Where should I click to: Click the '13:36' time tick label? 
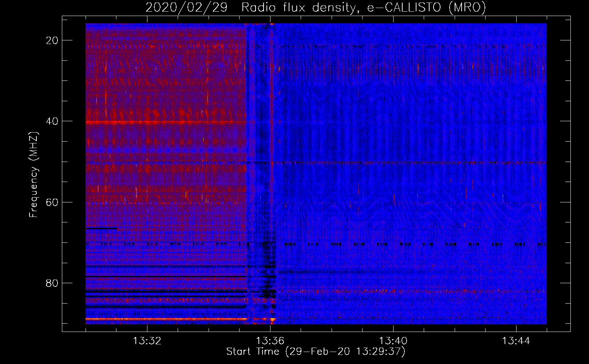[x=270, y=341]
